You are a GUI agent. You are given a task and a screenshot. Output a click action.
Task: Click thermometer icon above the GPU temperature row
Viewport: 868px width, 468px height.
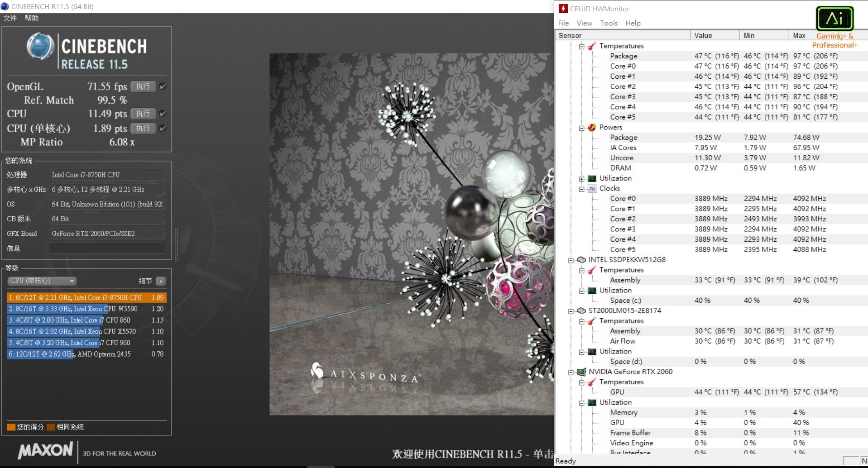click(x=592, y=382)
